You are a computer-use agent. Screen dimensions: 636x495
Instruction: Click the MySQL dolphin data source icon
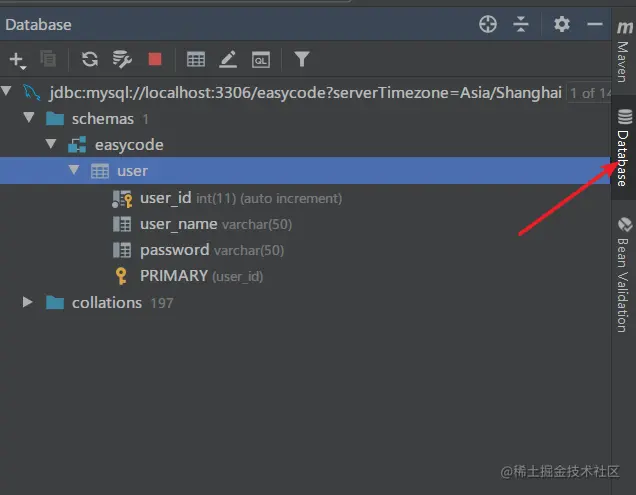click(x=31, y=93)
